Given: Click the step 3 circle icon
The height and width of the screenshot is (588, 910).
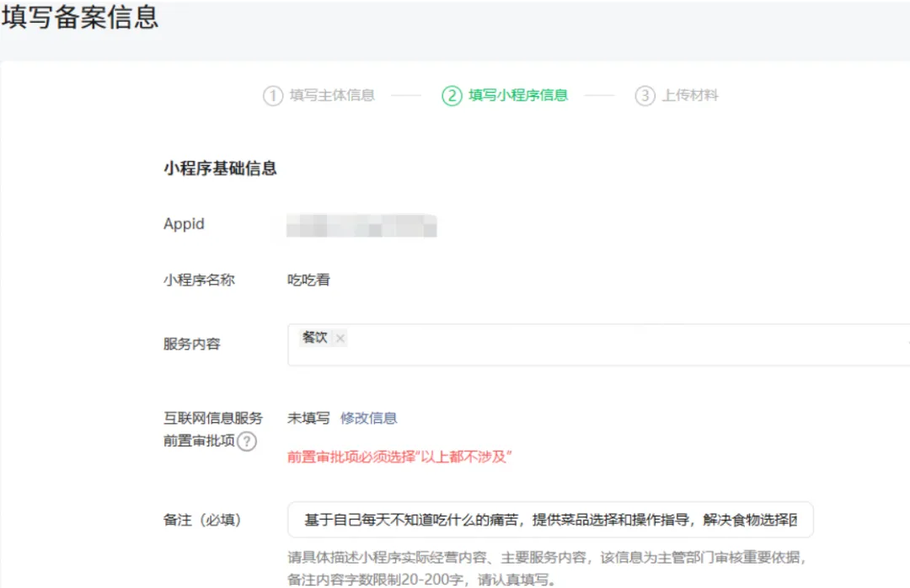Looking at the screenshot, I should 645,95.
